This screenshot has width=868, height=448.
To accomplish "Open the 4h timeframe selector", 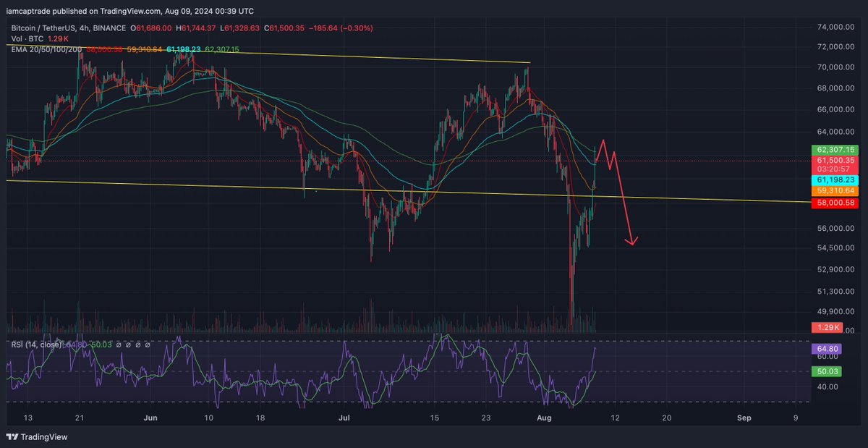I will point(83,28).
